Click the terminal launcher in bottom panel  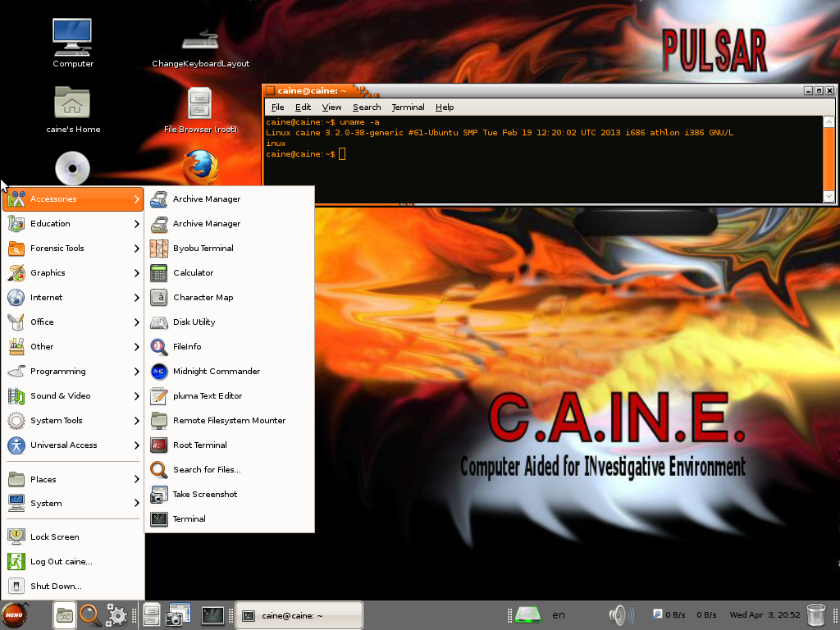pos(212,615)
